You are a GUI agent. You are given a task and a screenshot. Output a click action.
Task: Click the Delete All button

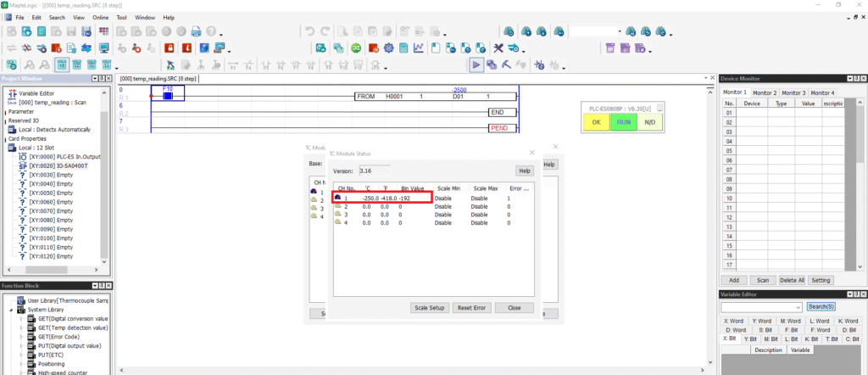[x=792, y=280]
